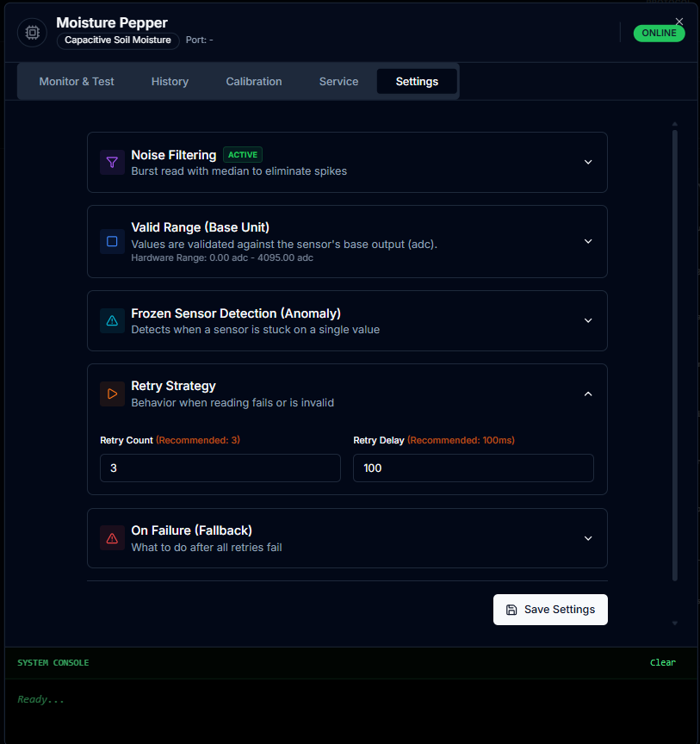Click the orange play Retry Strategy icon

pyautogui.click(x=112, y=394)
